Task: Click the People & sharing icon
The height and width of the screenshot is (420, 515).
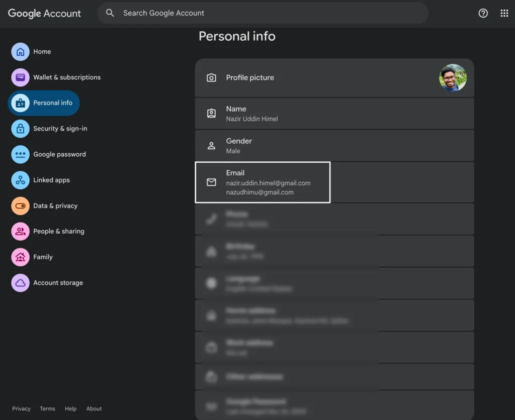Action: 20,231
